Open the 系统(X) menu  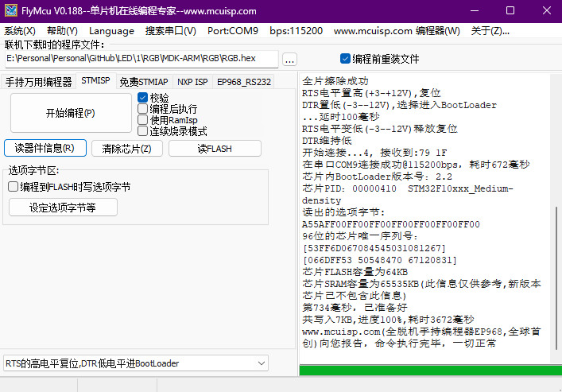(x=20, y=31)
